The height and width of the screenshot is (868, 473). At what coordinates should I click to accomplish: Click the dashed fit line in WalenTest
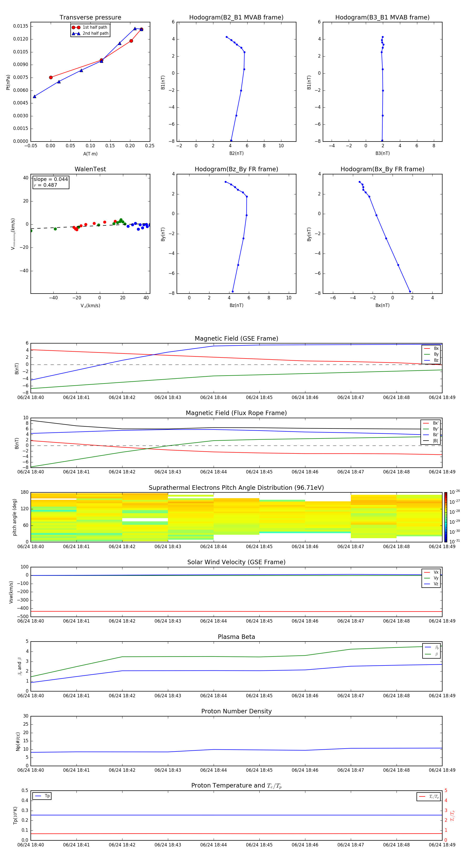(x=90, y=226)
